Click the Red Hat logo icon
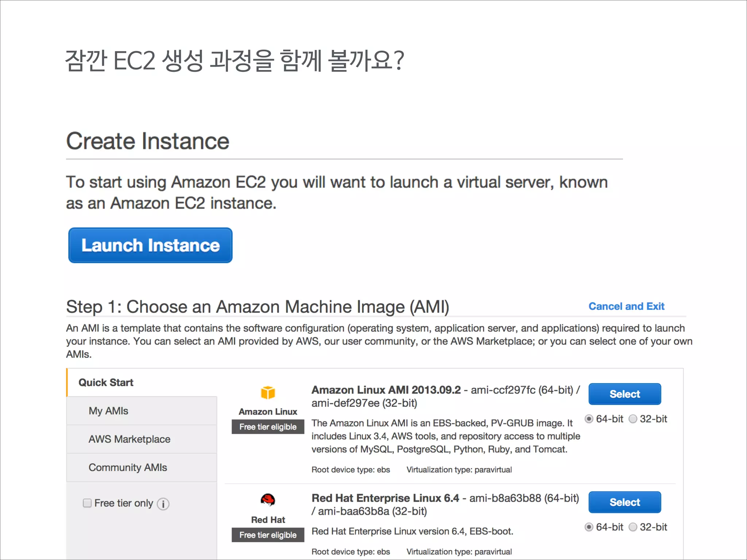The image size is (747, 560). pyautogui.click(x=268, y=499)
